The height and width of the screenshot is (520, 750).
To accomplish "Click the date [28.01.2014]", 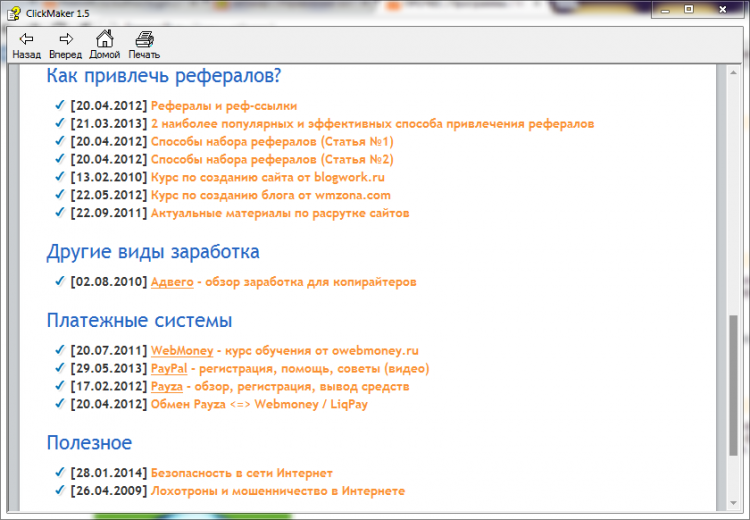I will pos(109,473).
